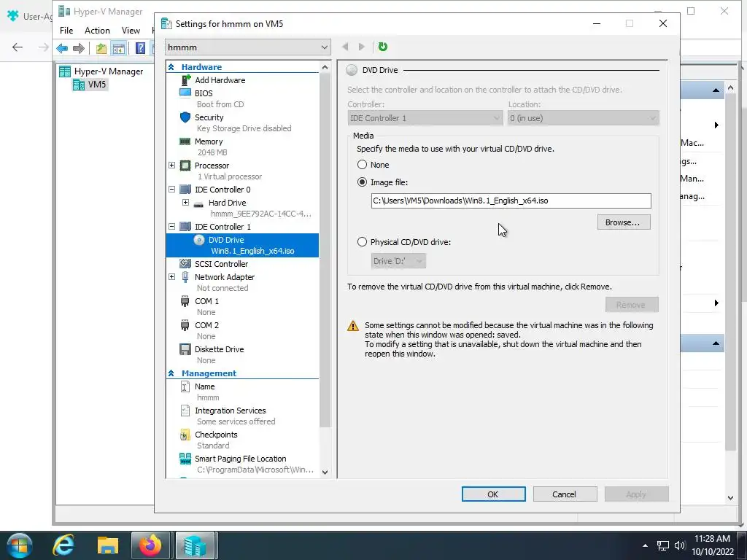The height and width of the screenshot is (560, 747).
Task: Collapse the IDE Controller 0 node
Action: (172, 190)
